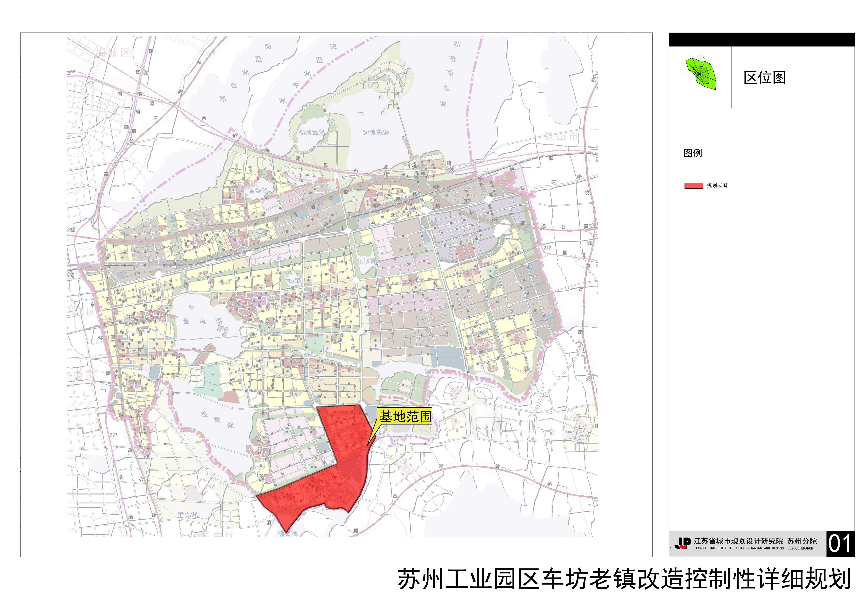Click the 312 road marker at top-left
This screenshot has height=614, width=868.
click(91, 83)
